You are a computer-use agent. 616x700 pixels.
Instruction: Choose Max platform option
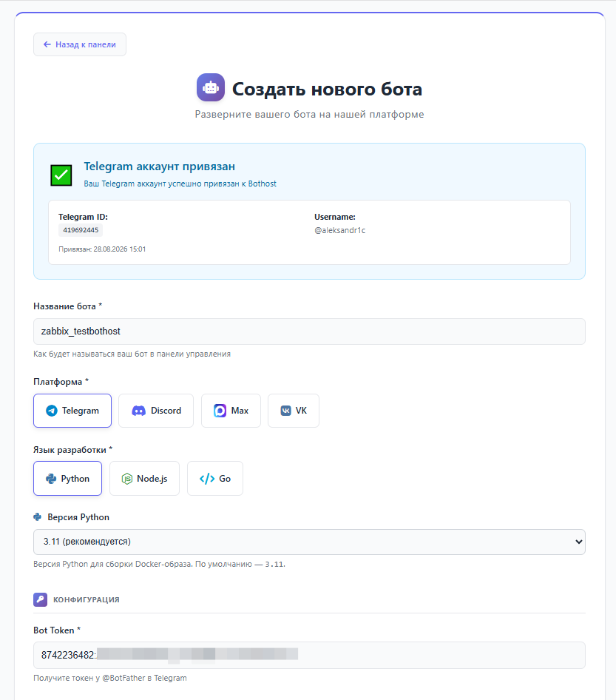click(x=231, y=411)
